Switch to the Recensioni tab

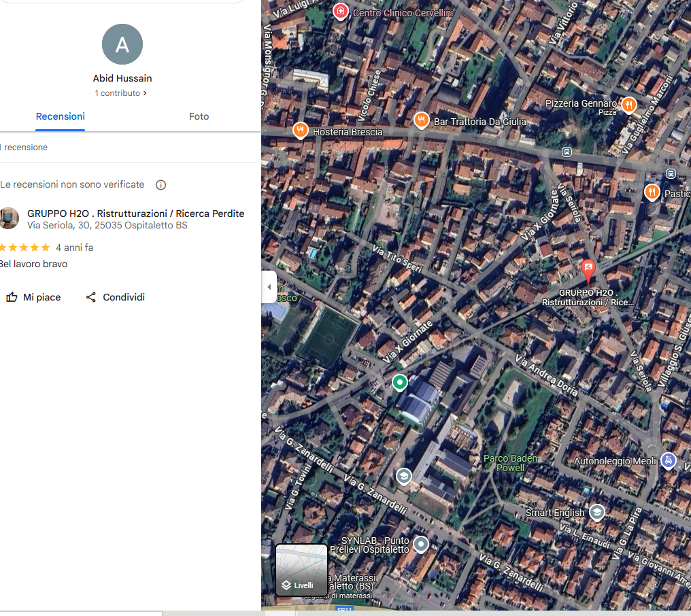61,116
